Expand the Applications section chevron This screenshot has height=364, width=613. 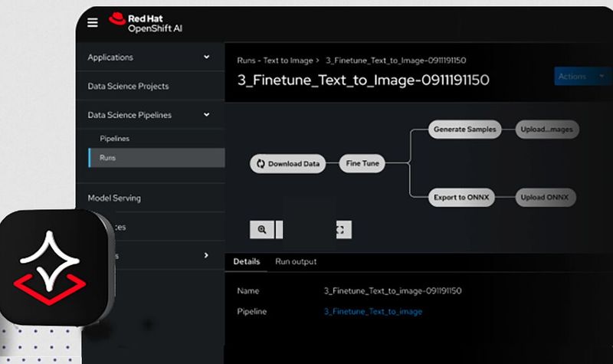coord(206,57)
